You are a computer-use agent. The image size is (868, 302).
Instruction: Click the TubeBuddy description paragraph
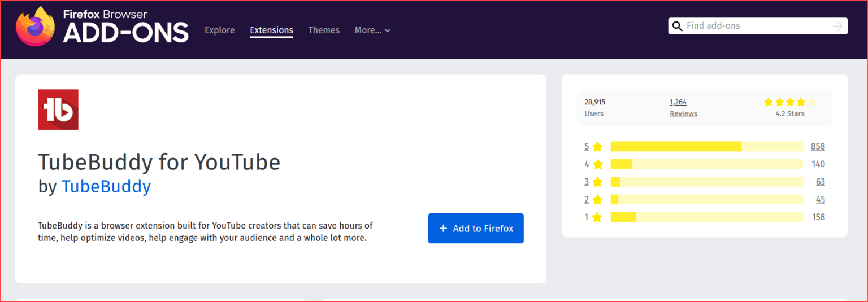(x=206, y=232)
